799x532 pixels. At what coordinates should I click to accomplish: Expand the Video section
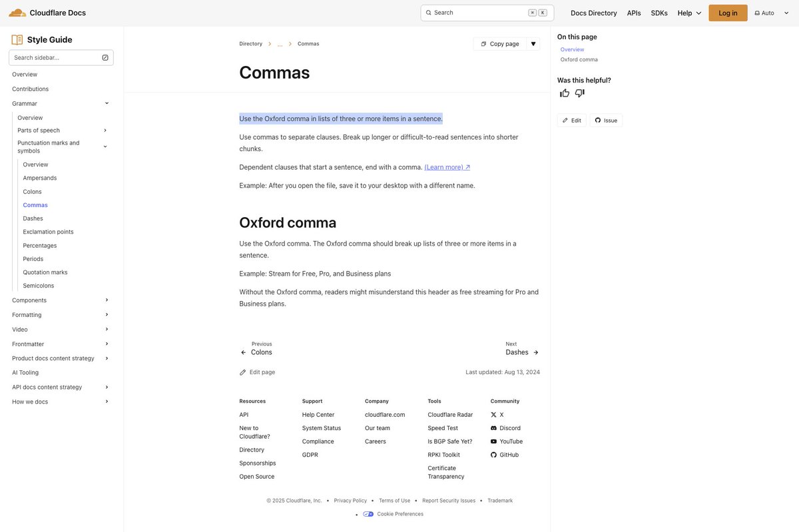[107, 330]
